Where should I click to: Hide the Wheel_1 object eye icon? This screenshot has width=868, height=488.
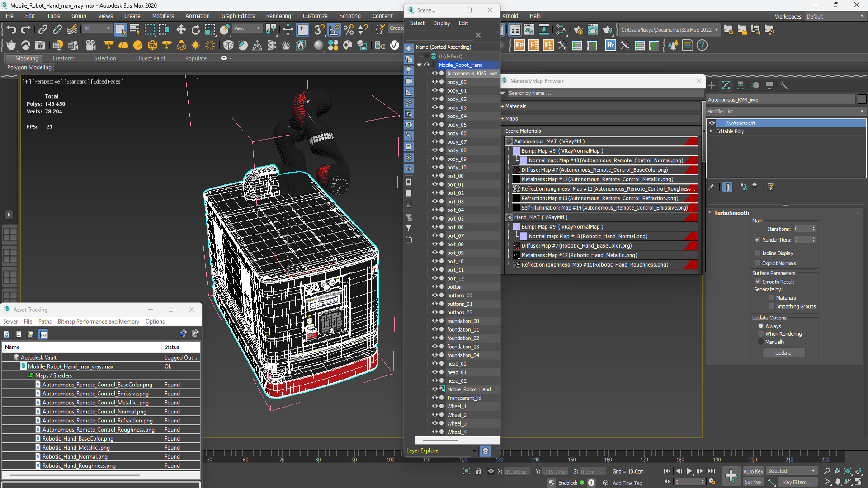[435, 407]
